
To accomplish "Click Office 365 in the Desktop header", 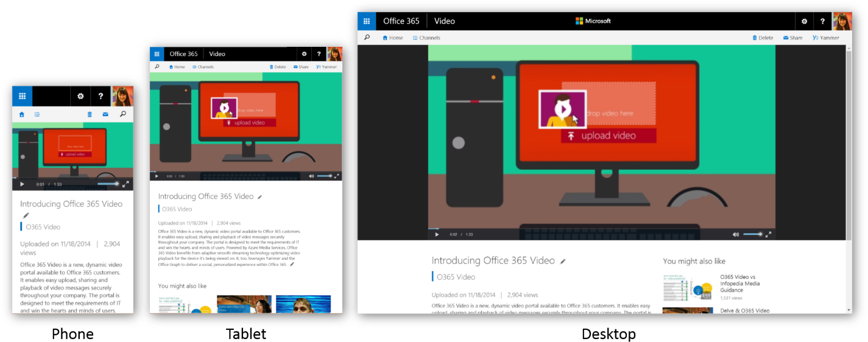I will coord(401,21).
